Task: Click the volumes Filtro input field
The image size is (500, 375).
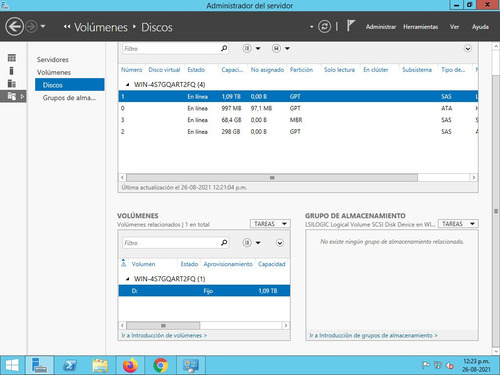Action: 171,243
